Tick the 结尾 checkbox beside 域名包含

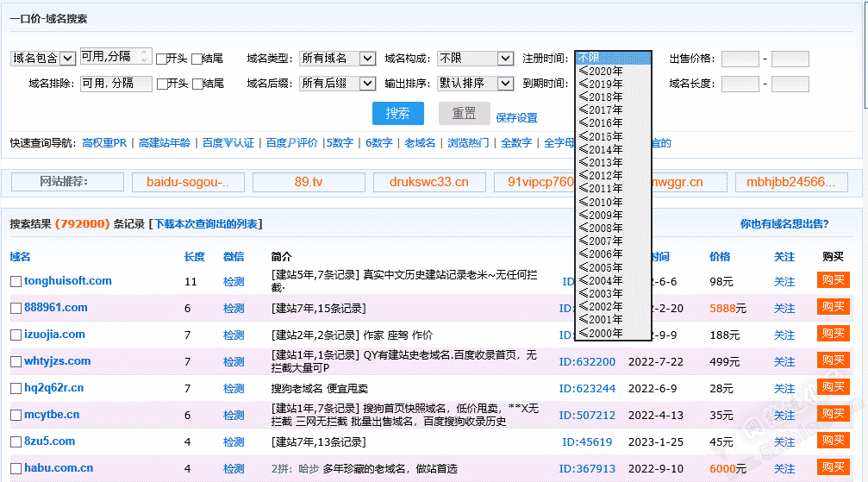pyautogui.click(x=197, y=59)
